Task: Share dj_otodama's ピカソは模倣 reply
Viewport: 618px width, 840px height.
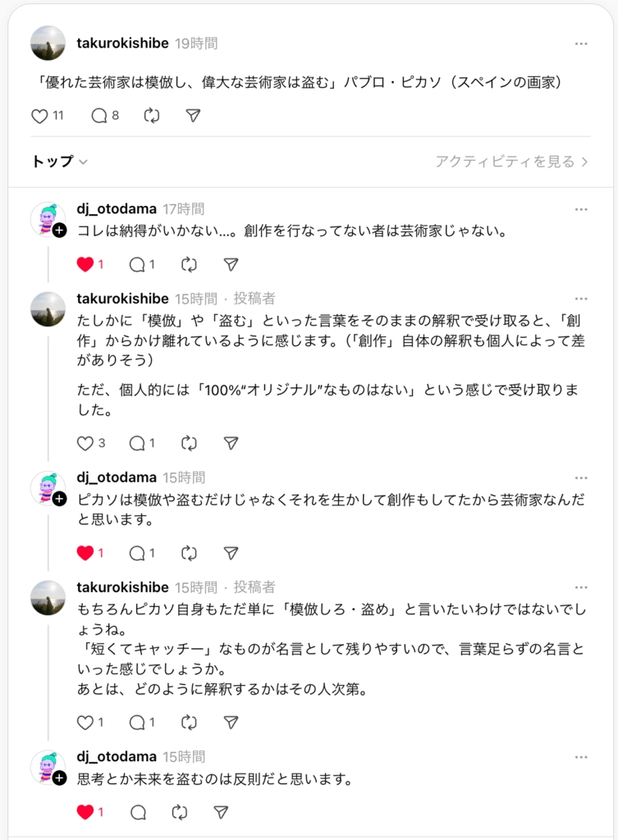Action: pyautogui.click(x=231, y=553)
